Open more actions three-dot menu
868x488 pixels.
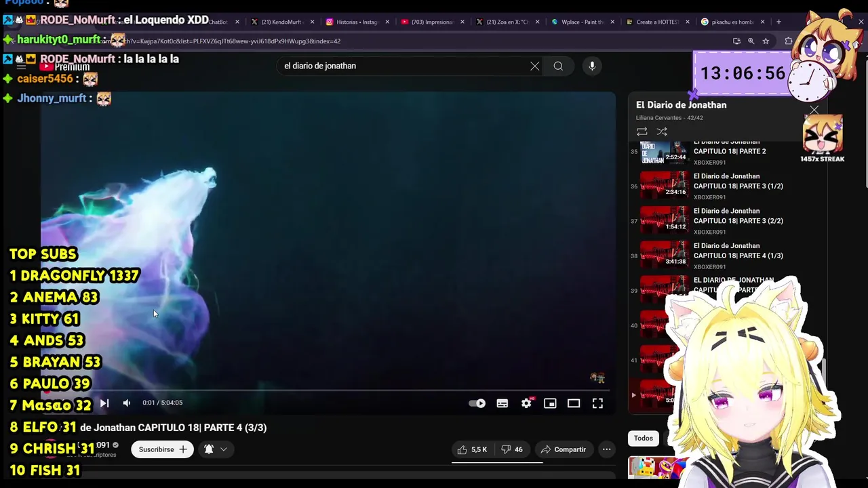[607, 449]
